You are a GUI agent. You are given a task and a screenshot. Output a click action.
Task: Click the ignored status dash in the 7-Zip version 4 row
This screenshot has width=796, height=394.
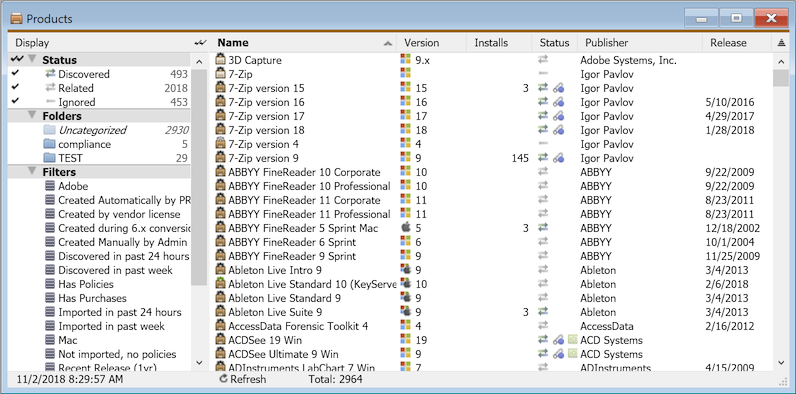[543, 144]
